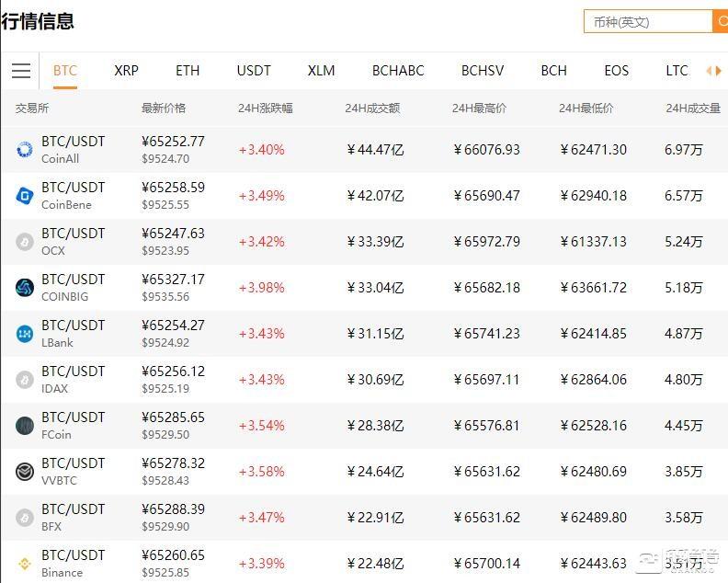Sort by 最新价格 column header

(x=164, y=109)
